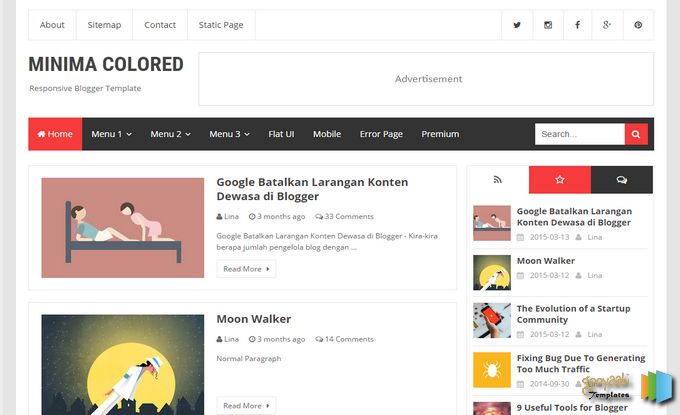This screenshot has height=415, width=680.
Task: Open the About page link
Action: point(52,25)
